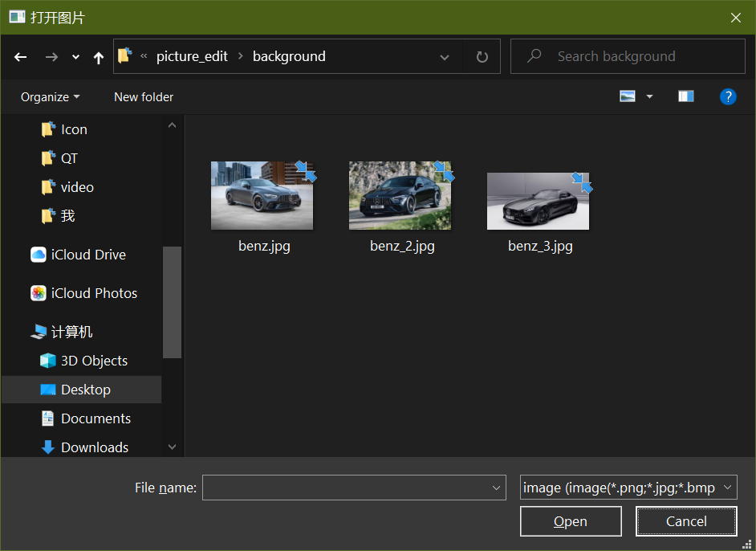Screen dimensions: 756x551
Task: Click the folder icon in address bar
Action: coord(125,55)
